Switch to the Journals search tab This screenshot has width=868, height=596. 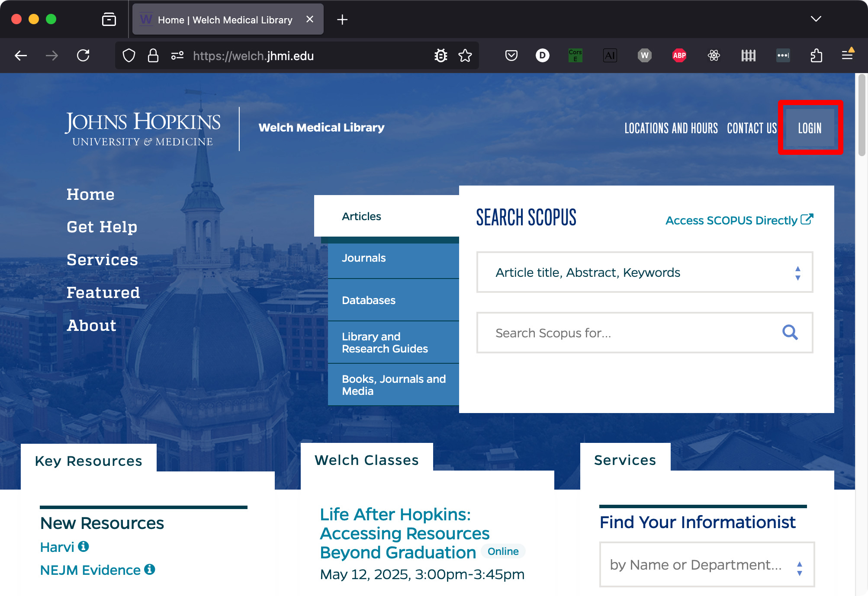394,258
